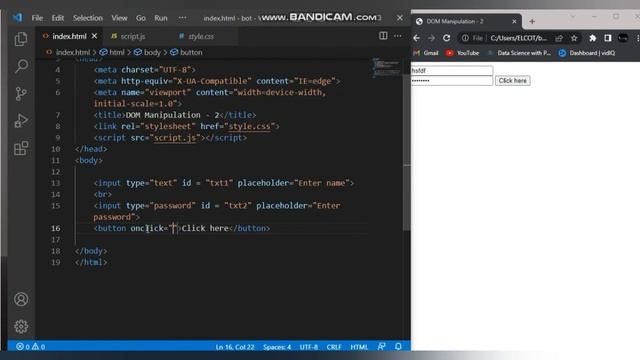Open notifications bell in status bar
Image resolution: width=640 pixels, height=360 pixels.
coord(398,347)
